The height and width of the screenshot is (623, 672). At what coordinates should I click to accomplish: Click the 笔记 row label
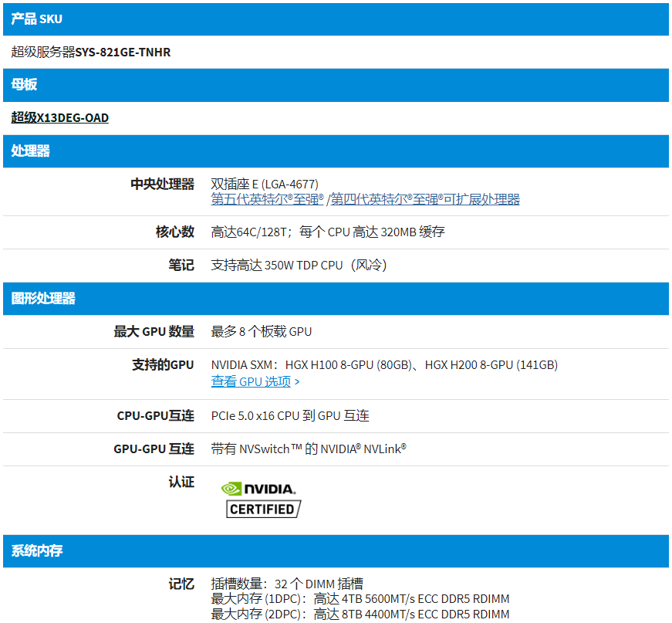(x=181, y=265)
